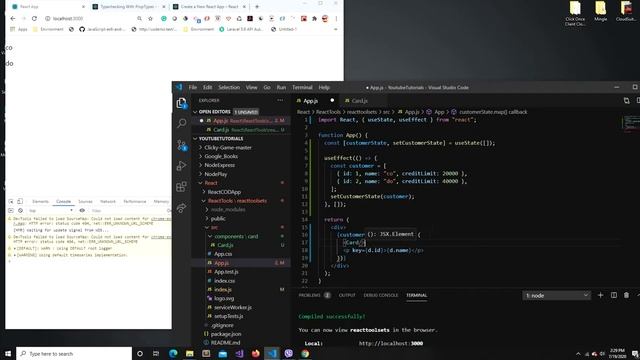Open DevTools console context dropdown 'top'
The image size is (640, 360).
pos(51,210)
